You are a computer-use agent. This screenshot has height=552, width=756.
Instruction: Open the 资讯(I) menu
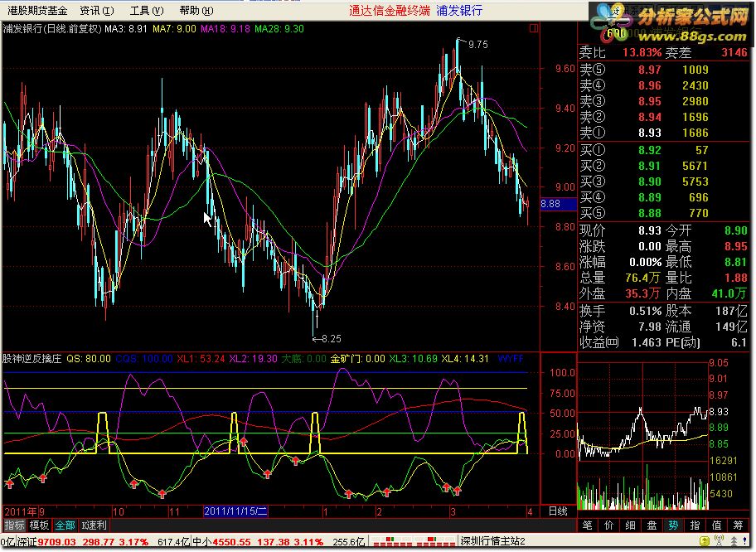(96, 10)
